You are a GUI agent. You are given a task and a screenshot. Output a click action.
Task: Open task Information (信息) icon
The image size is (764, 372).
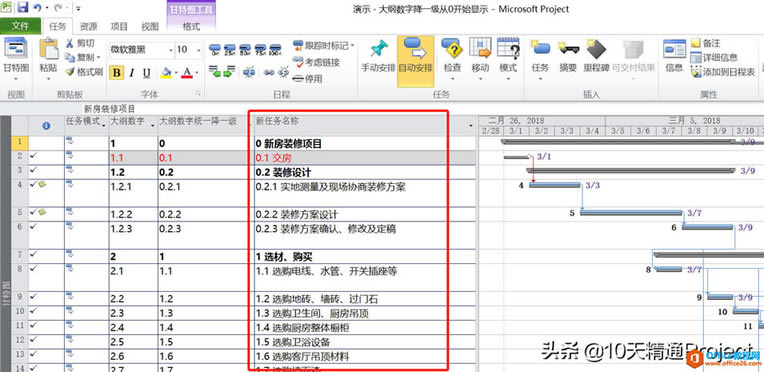coord(674,49)
